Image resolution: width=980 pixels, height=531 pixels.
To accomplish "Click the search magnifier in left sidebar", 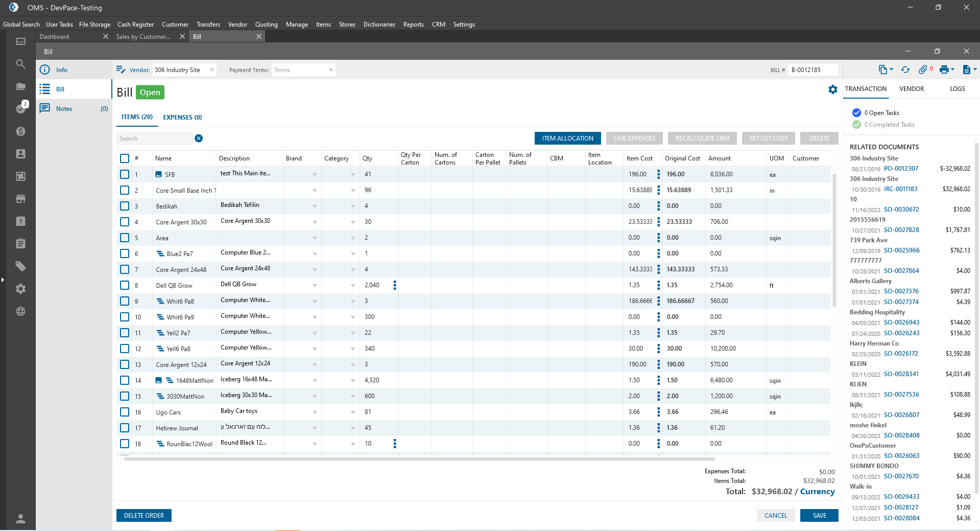I will pos(20,64).
